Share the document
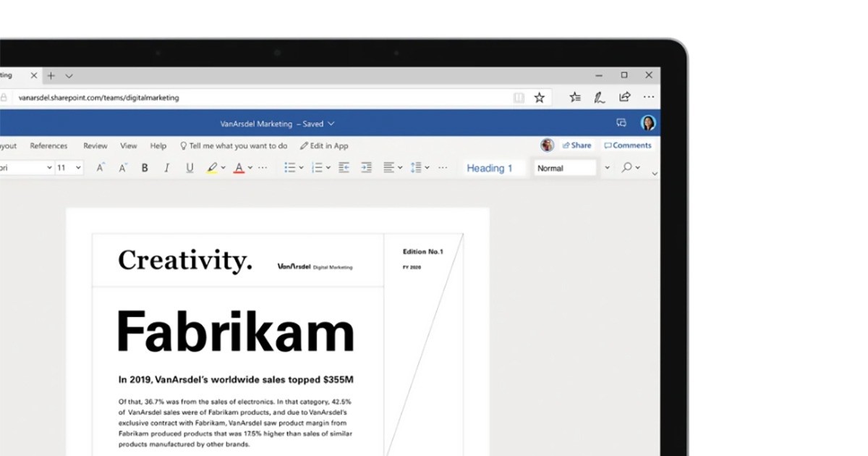 576,145
